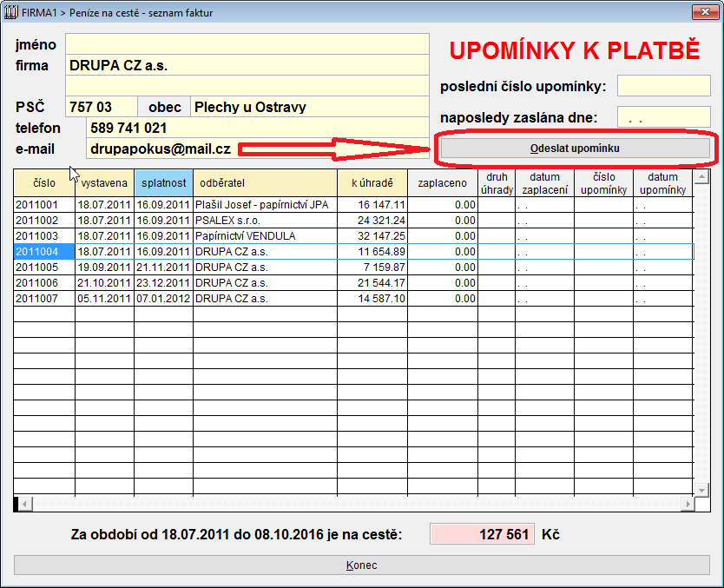724x588 pixels.
Task: Click the odběratel column header
Action: 264,183
